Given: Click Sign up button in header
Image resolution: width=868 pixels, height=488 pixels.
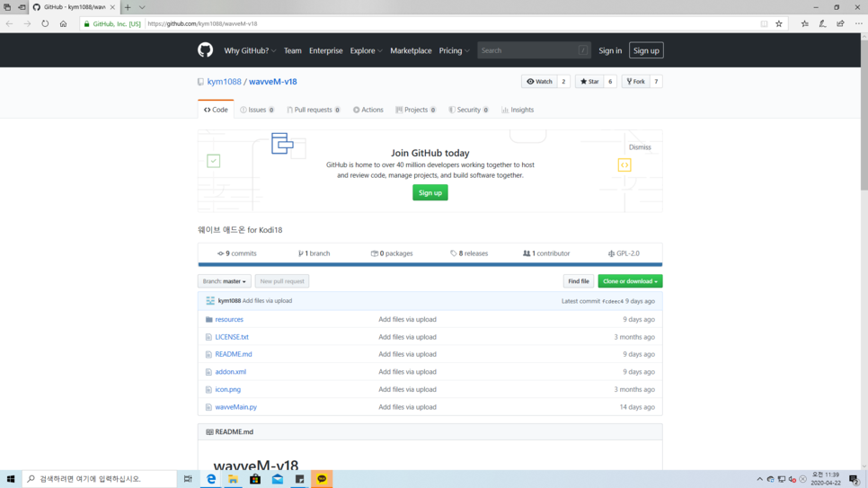Looking at the screenshot, I should (646, 50).
